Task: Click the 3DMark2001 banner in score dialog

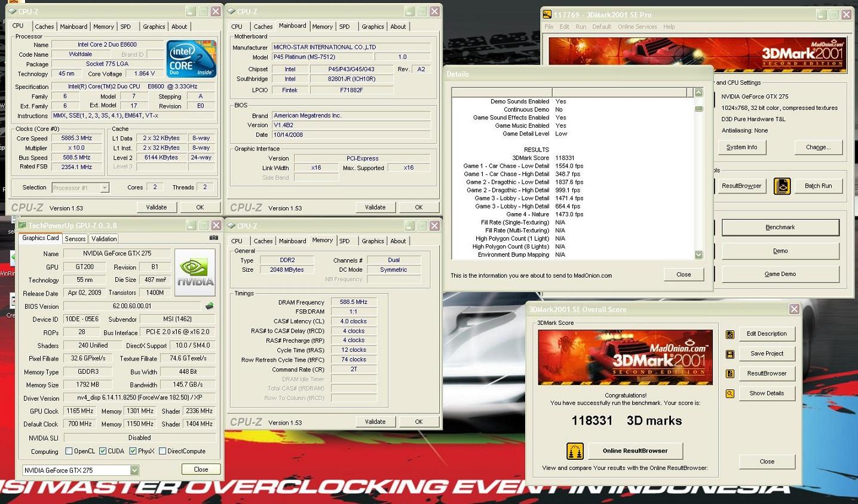Action: [625, 357]
